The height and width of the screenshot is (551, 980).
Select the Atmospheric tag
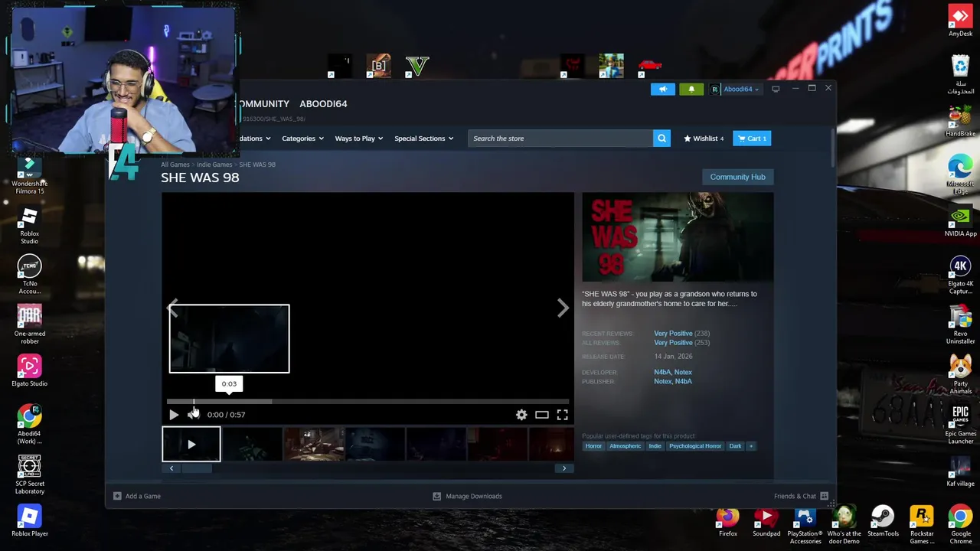coord(625,446)
